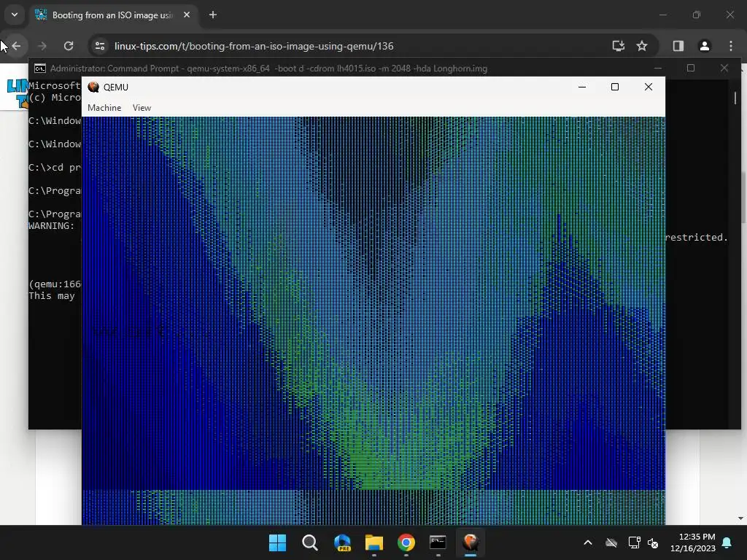
Task: Reload the linux-tips page
Action: (x=69, y=46)
